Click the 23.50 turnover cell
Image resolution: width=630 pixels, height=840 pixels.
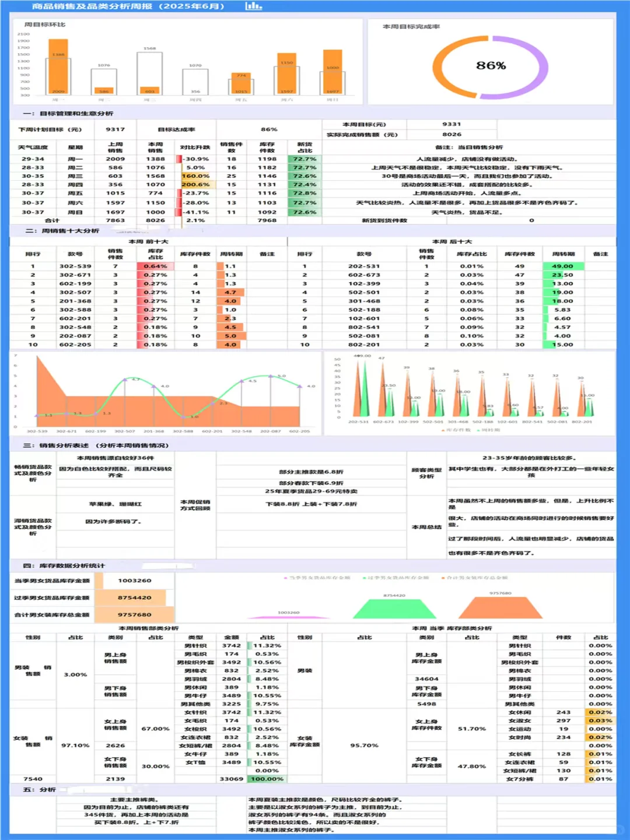tap(563, 275)
